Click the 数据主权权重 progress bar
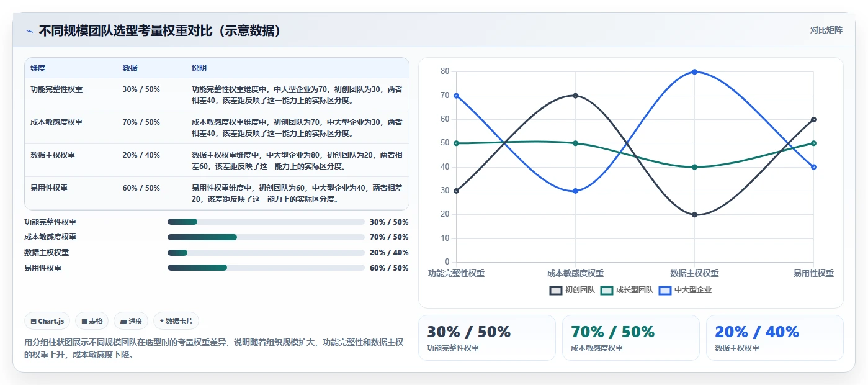 point(266,253)
